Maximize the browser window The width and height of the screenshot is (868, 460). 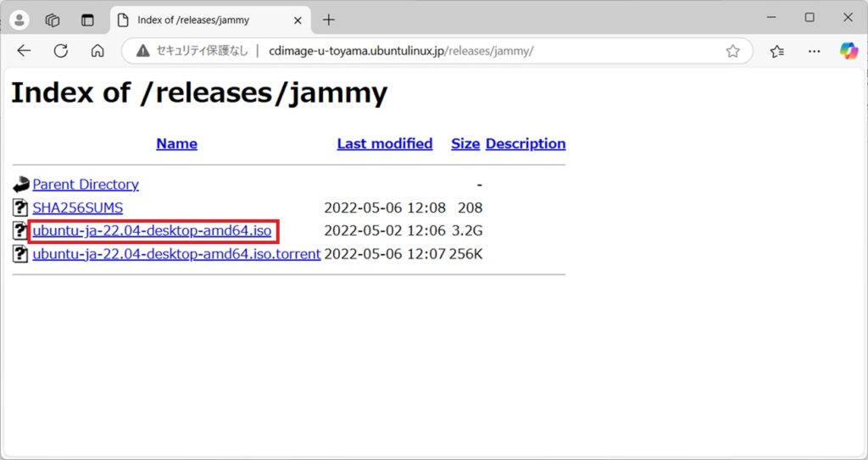(810, 18)
